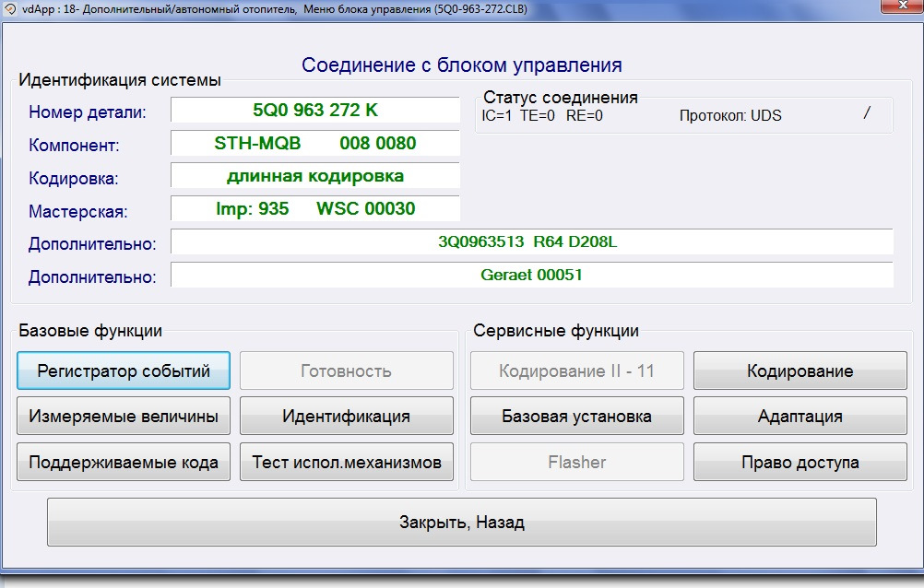Viewport: 924px width, 588px height.
Task: Click Закрыть, Назад to go back
Action: click(x=462, y=522)
